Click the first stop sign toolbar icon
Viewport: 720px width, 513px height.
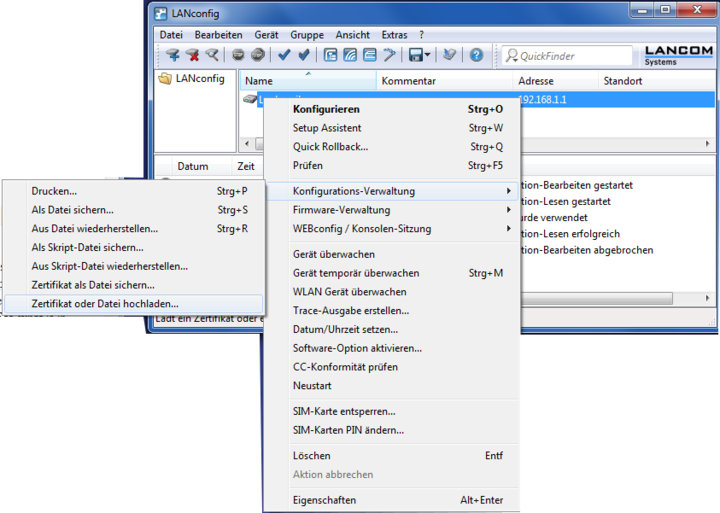click(x=238, y=55)
